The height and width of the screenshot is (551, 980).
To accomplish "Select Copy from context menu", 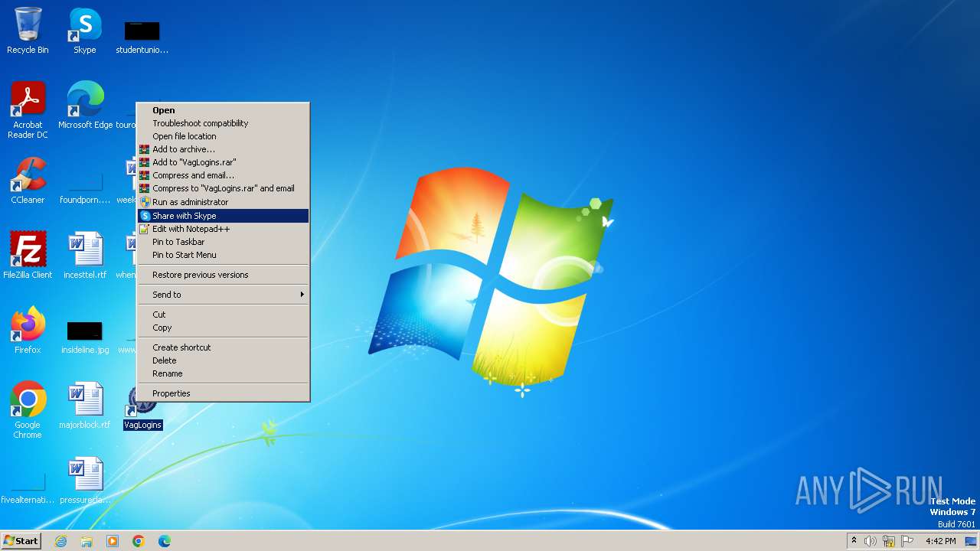I will 223,328.
